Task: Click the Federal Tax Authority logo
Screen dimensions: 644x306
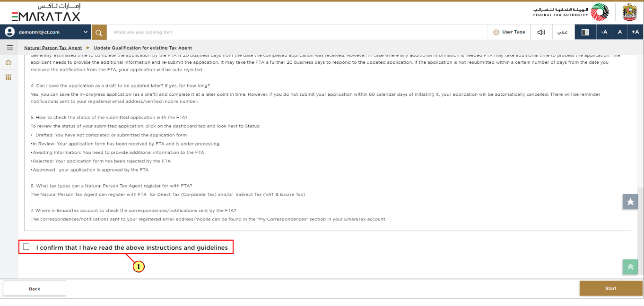Action: pyautogui.click(x=571, y=12)
